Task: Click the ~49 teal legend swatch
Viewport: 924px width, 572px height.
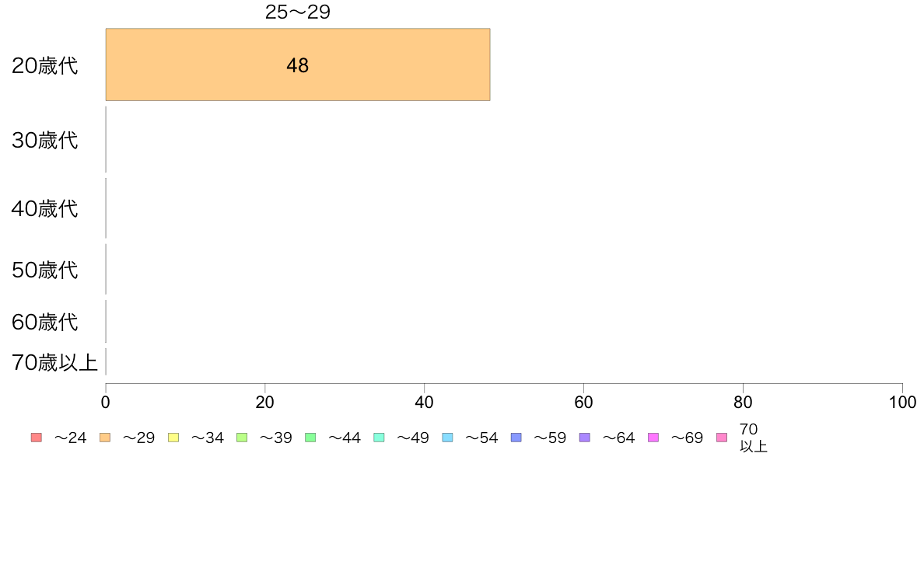Action: coord(379,438)
